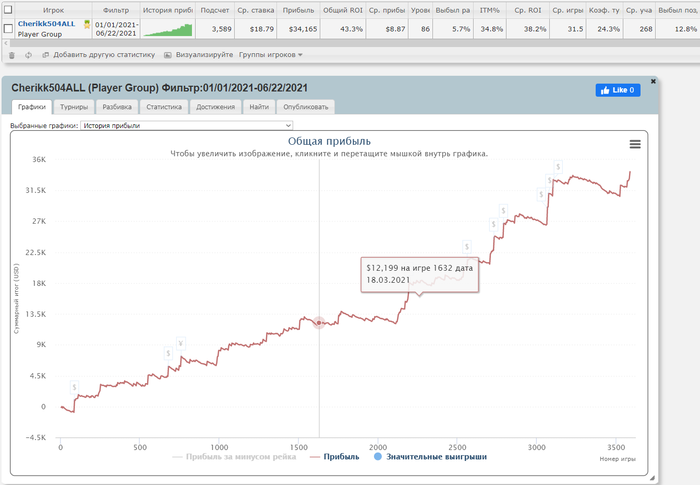Toggle 'Прибыль за минусом рейка' legend series
The width and height of the screenshot is (700, 485).
pyautogui.click(x=234, y=456)
